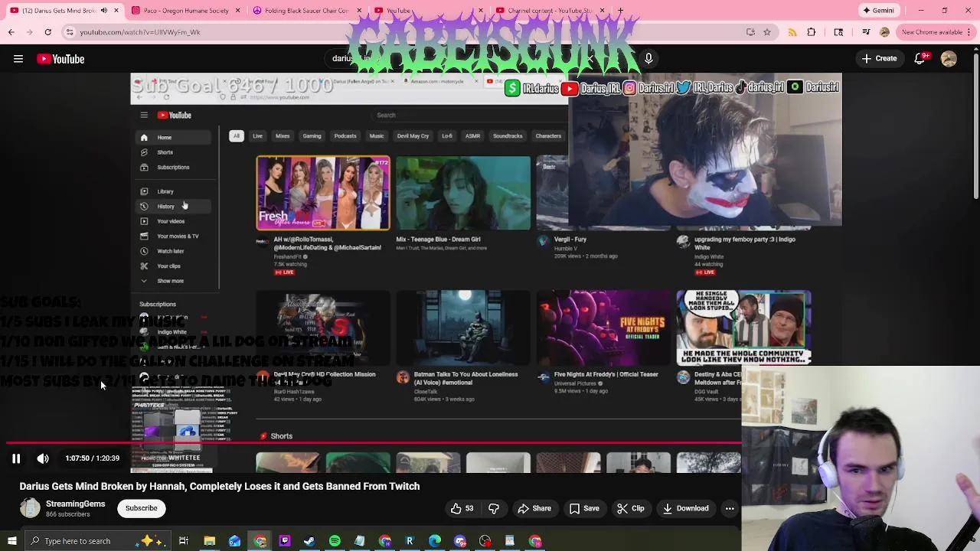
Task: Open Outlook from the taskbar
Action: click(234, 542)
